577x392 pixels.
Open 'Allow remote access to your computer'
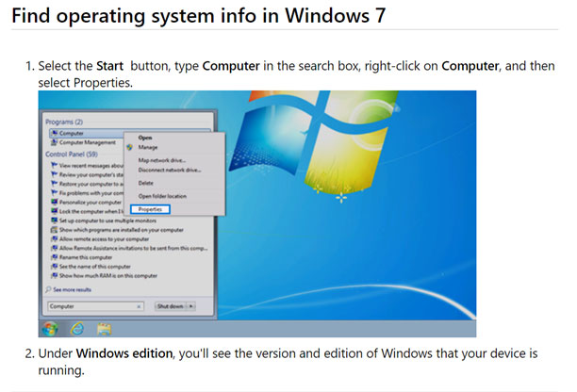pos(100,239)
